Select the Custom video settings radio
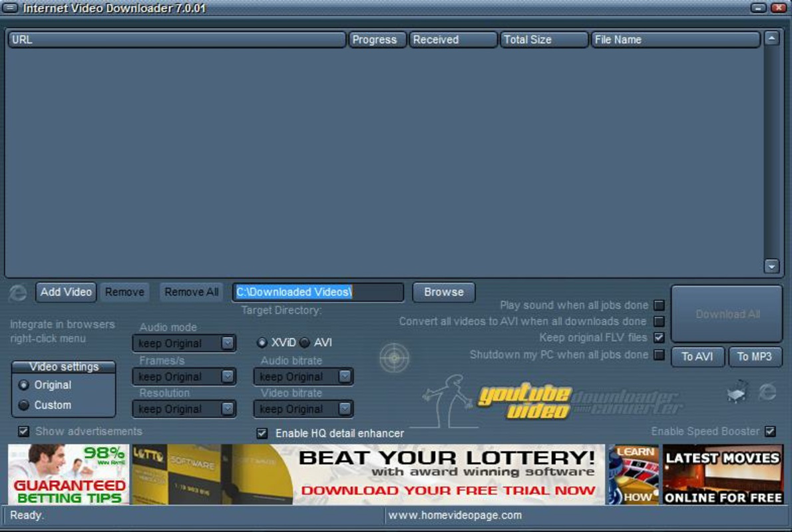792x532 pixels. [23, 405]
